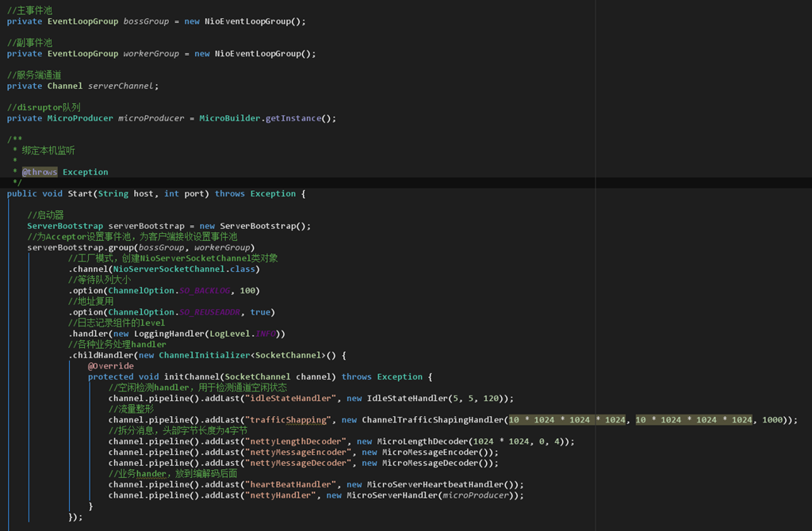Click the "host" parameter of Start
The width and height of the screenshot is (812, 531).
tap(144, 193)
